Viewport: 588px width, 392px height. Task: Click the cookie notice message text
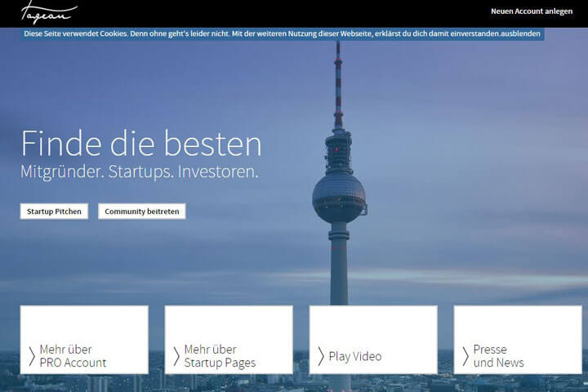click(261, 33)
